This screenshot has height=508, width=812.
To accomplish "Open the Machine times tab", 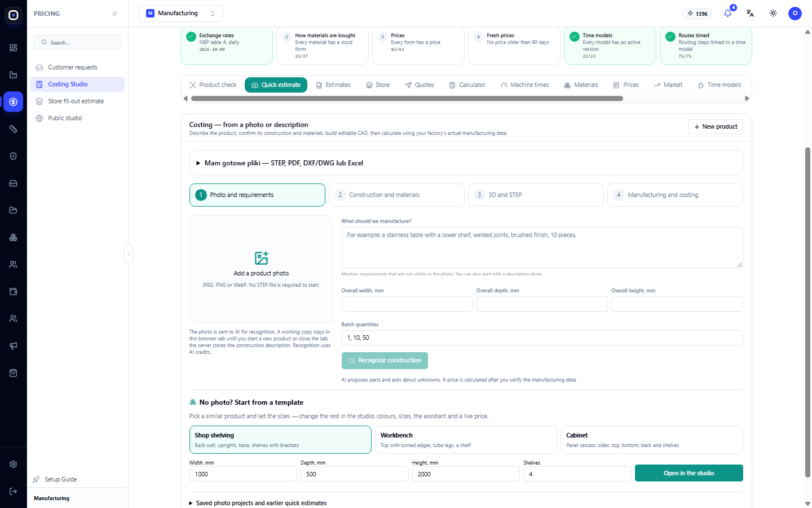I will pyautogui.click(x=524, y=85).
